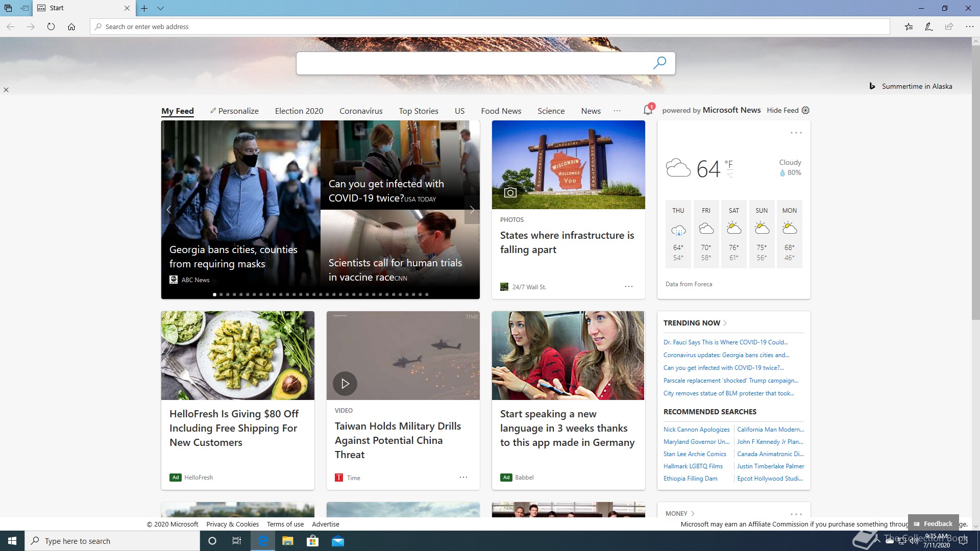Open Parscale replacement trending link
This screenshot has width=980, height=551.
[x=731, y=380]
